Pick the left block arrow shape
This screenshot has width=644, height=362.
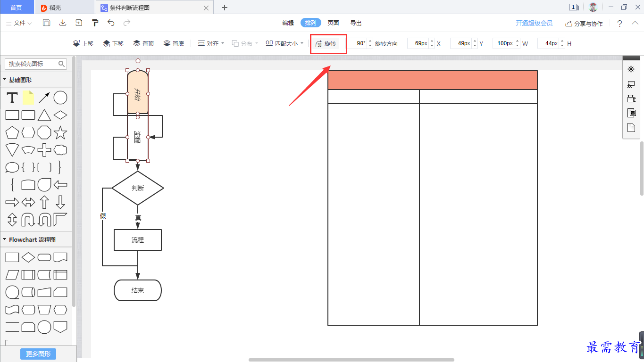click(60, 185)
